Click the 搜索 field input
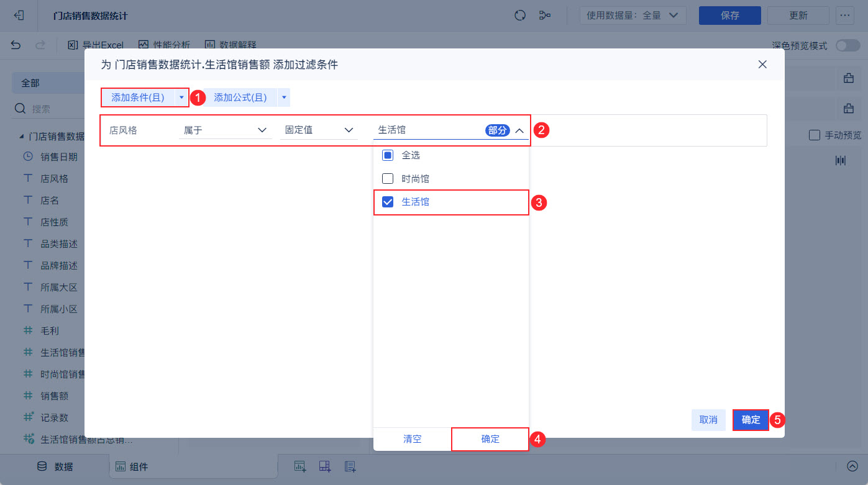 click(x=50, y=109)
